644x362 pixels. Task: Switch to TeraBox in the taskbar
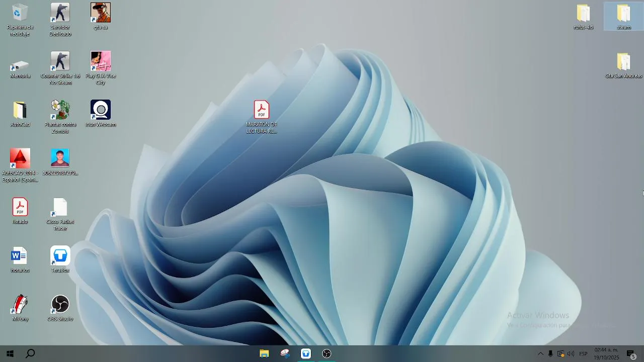tap(306, 353)
